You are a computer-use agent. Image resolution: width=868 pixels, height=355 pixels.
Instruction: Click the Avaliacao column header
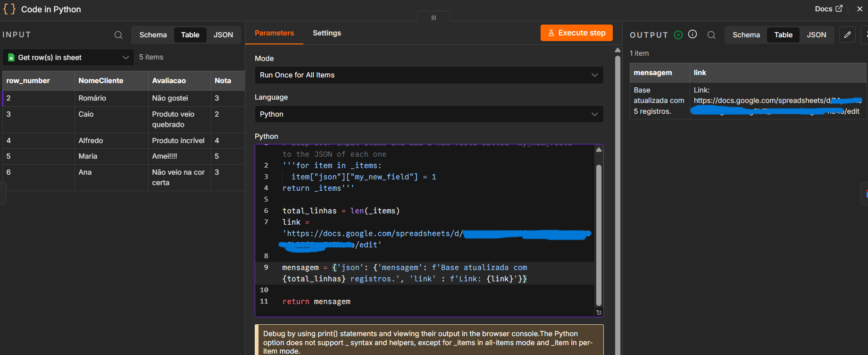click(x=179, y=81)
